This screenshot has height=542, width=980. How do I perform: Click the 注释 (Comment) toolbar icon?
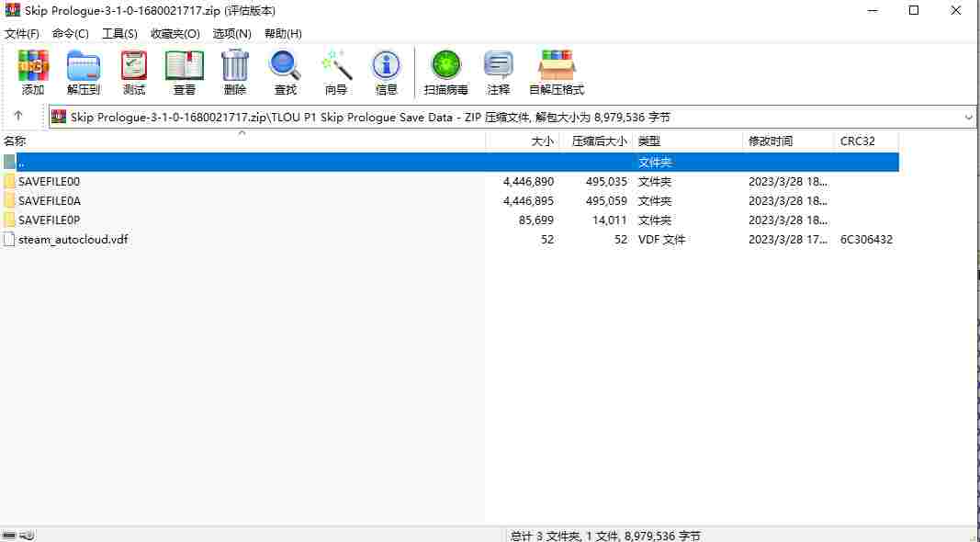[498, 65]
